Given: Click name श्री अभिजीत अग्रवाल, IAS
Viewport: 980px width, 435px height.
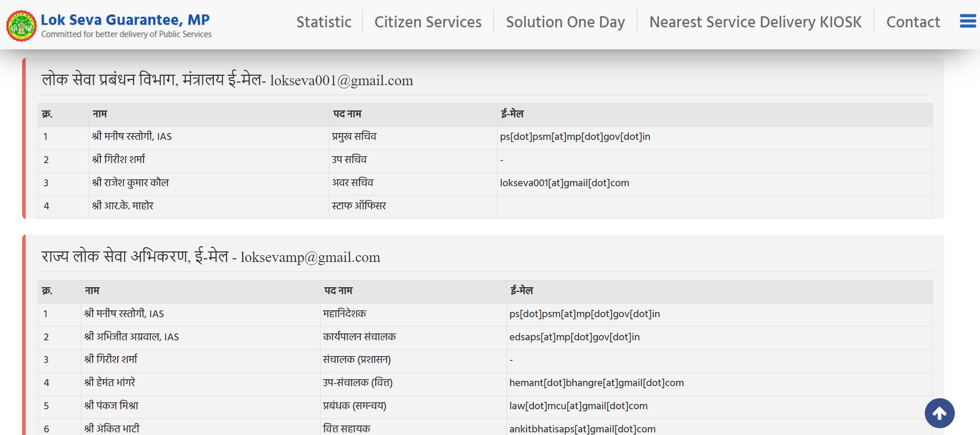Looking at the screenshot, I should coord(131,337).
